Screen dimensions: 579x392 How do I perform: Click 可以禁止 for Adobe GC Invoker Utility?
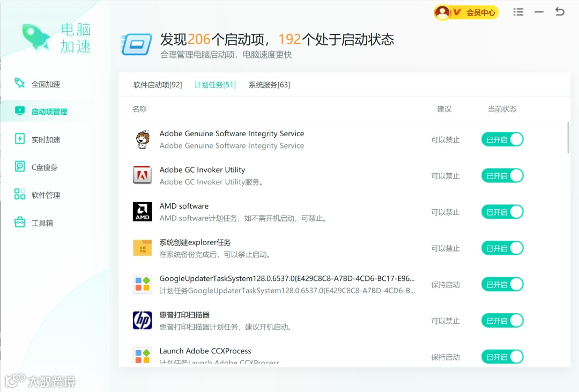(446, 176)
